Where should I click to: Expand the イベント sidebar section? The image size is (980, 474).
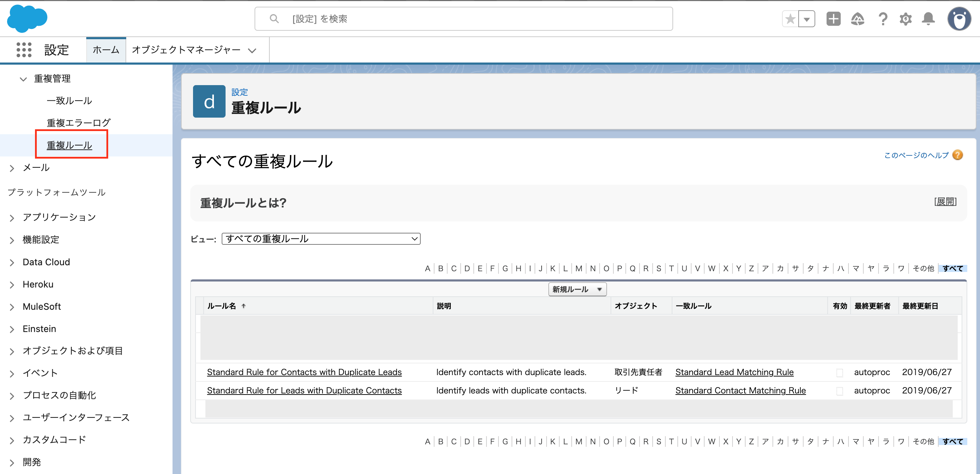[x=12, y=374]
